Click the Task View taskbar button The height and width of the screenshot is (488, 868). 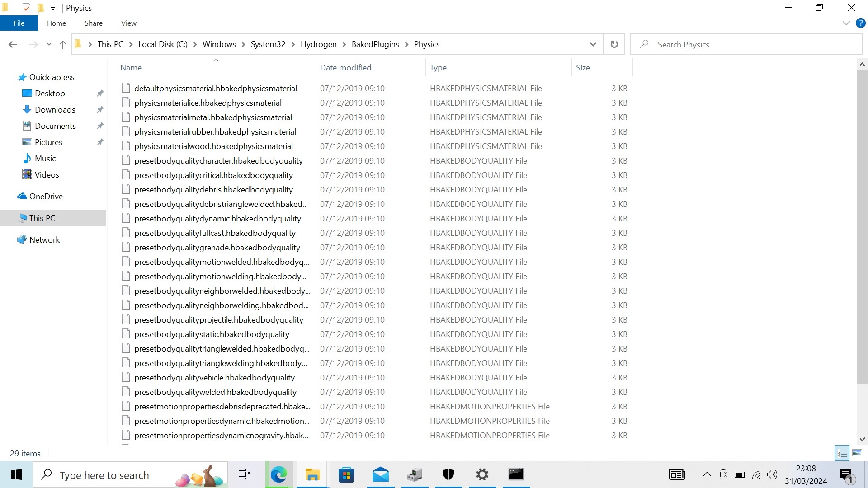[244, 474]
